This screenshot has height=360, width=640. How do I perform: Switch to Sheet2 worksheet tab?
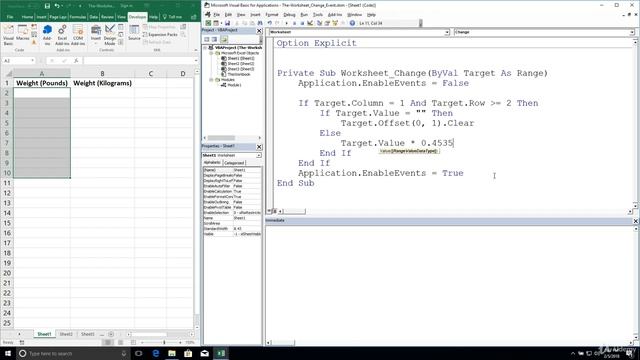coord(66,334)
